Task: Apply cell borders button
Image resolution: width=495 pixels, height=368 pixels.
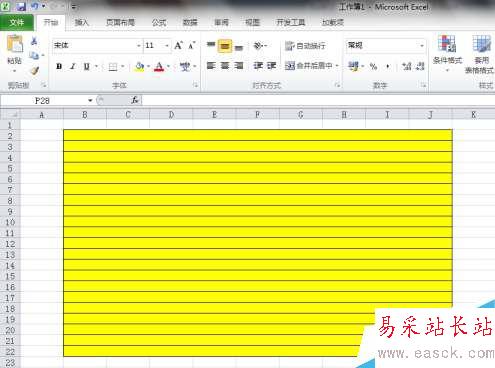Action: click(x=113, y=67)
